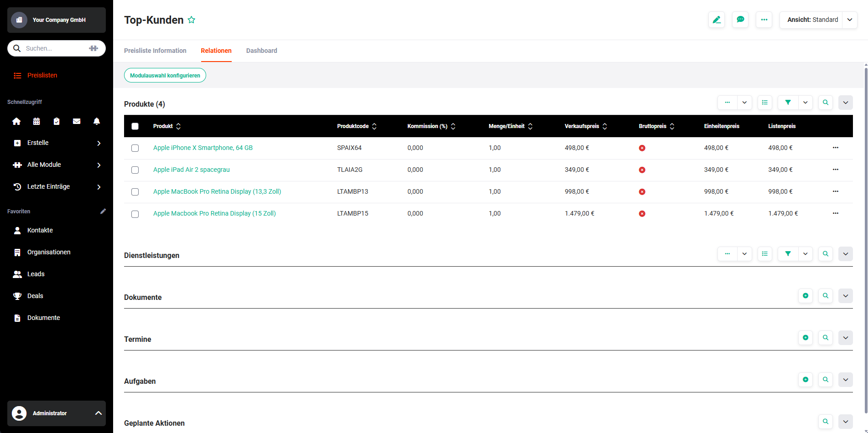Switch to the Dashboard tab
This screenshot has height=433, width=868.
(x=261, y=51)
